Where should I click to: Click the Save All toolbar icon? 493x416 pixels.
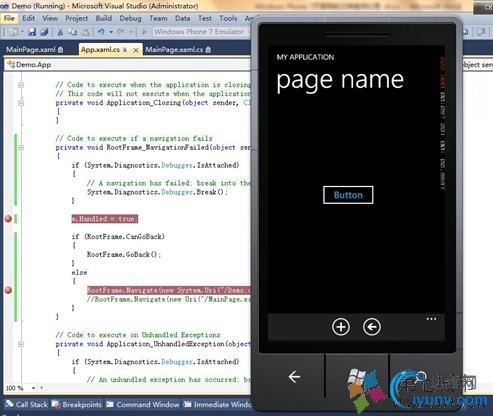(x=44, y=32)
